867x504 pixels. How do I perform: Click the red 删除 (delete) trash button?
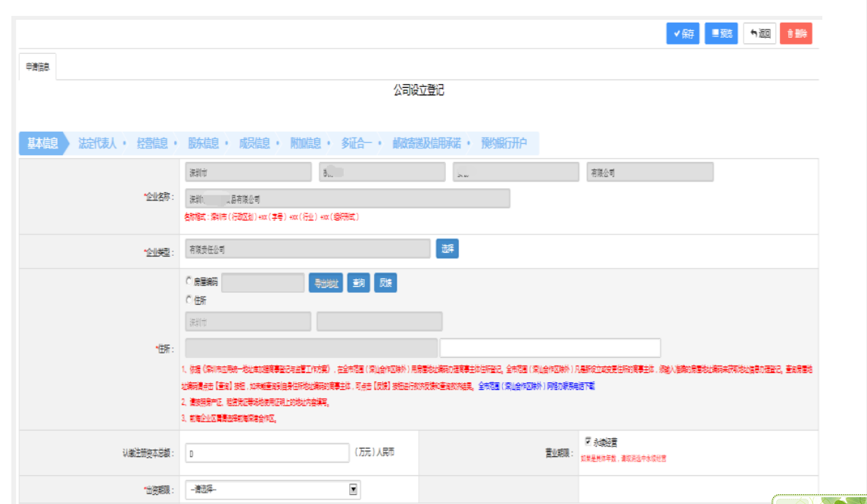(796, 34)
